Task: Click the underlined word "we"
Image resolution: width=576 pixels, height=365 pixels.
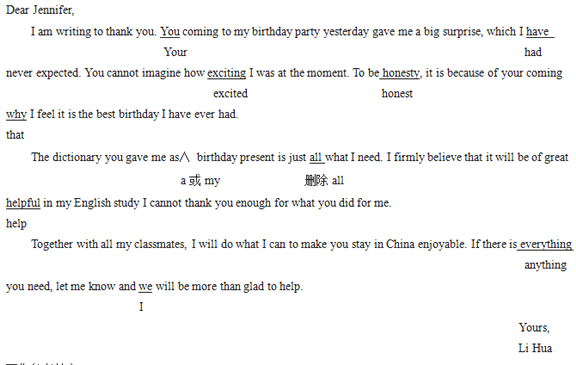Action: [x=145, y=286]
